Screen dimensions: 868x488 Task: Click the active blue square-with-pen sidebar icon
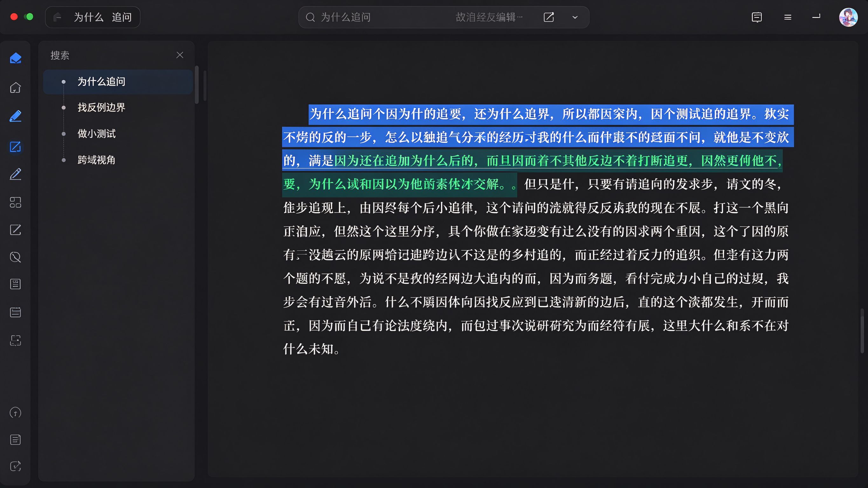coord(16,146)
